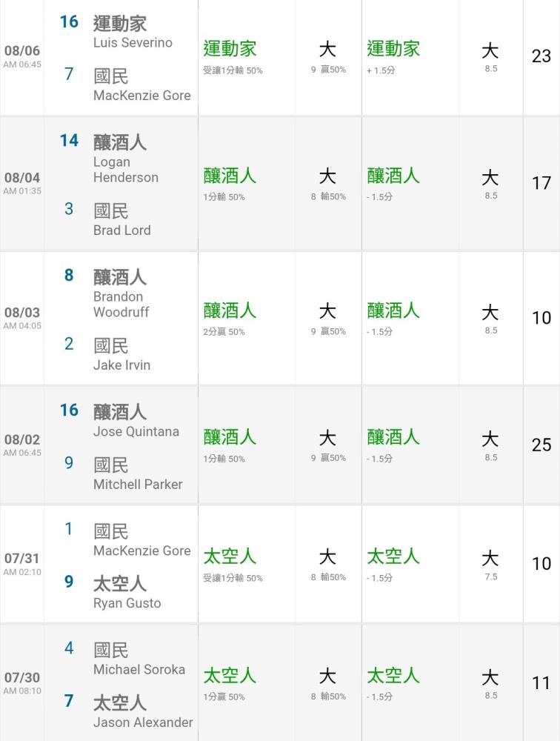The image size is (560, 741).
Task: Click 大 8 輸50% in 07/30 row
Action: [328, 684]
